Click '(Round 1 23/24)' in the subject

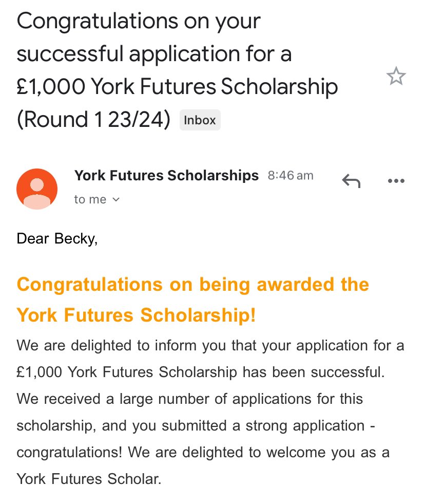coord(93,119)
